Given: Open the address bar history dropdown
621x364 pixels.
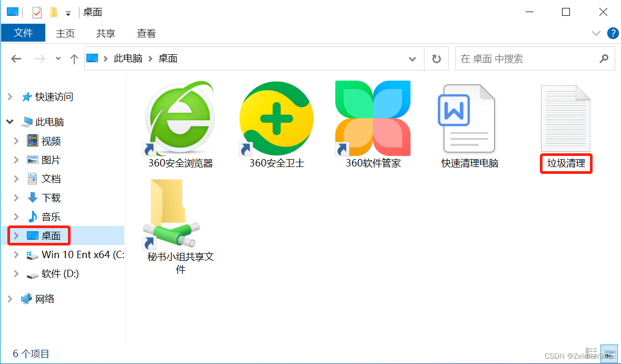Looking at the screenshot, I should [x=412, y=59].
